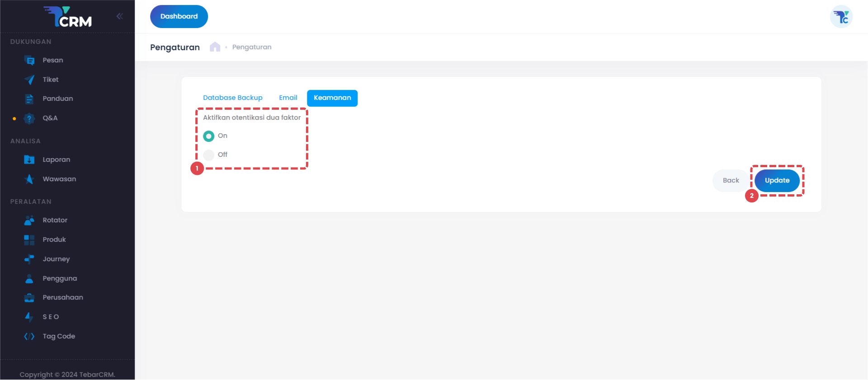Switch to the Database Backup tab
Viewport: 868px width, 380px height.
pyautogui.click(x=232, y=98)
